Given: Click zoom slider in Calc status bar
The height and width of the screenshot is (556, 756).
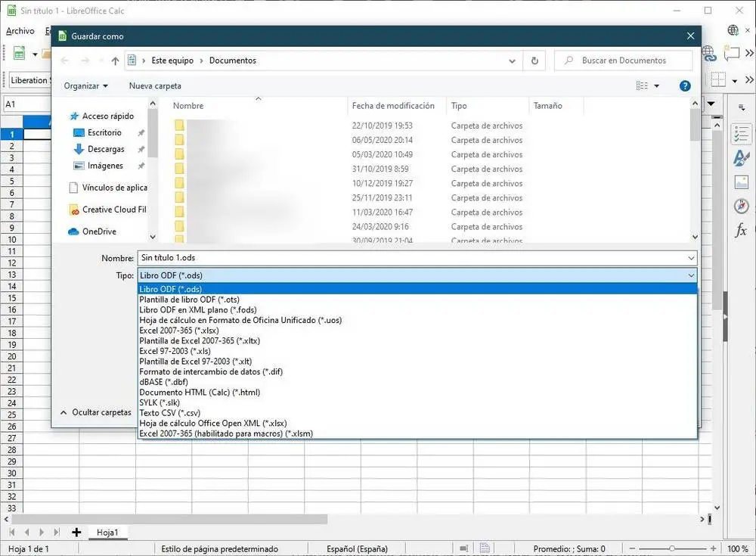Looking at the screenshot, I should pyautogui.click(x=672, y=548).
